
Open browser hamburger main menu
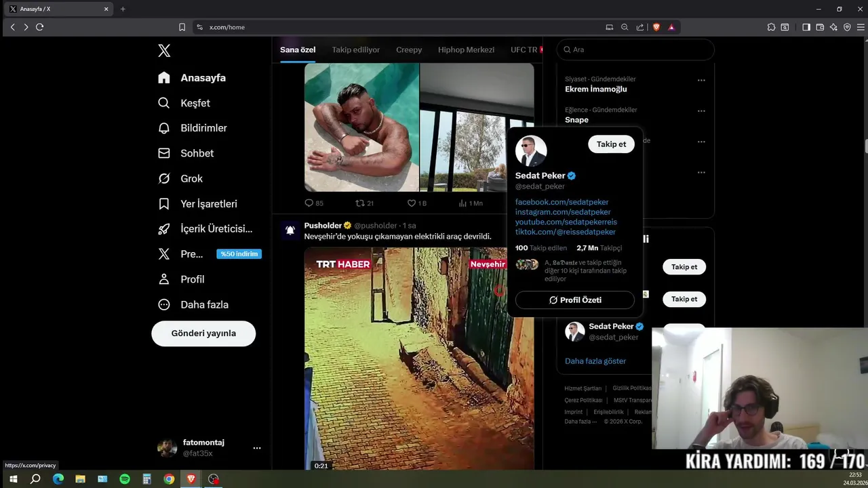(861, 27)
